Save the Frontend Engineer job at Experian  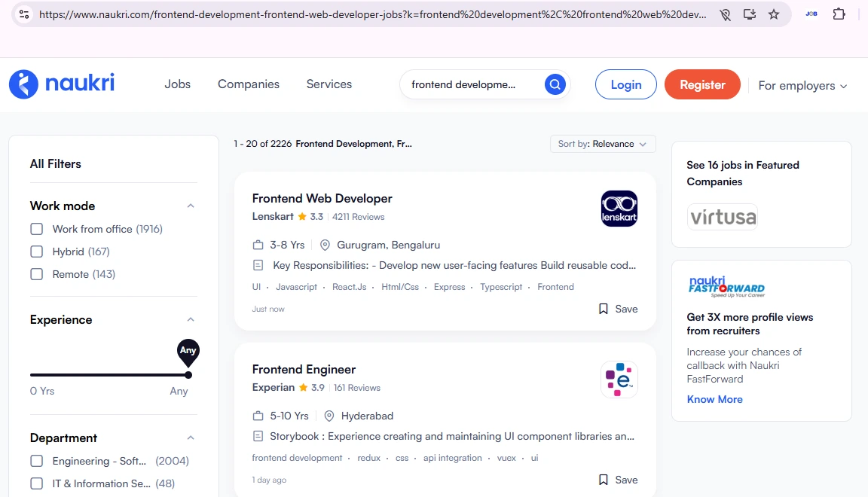618,480
